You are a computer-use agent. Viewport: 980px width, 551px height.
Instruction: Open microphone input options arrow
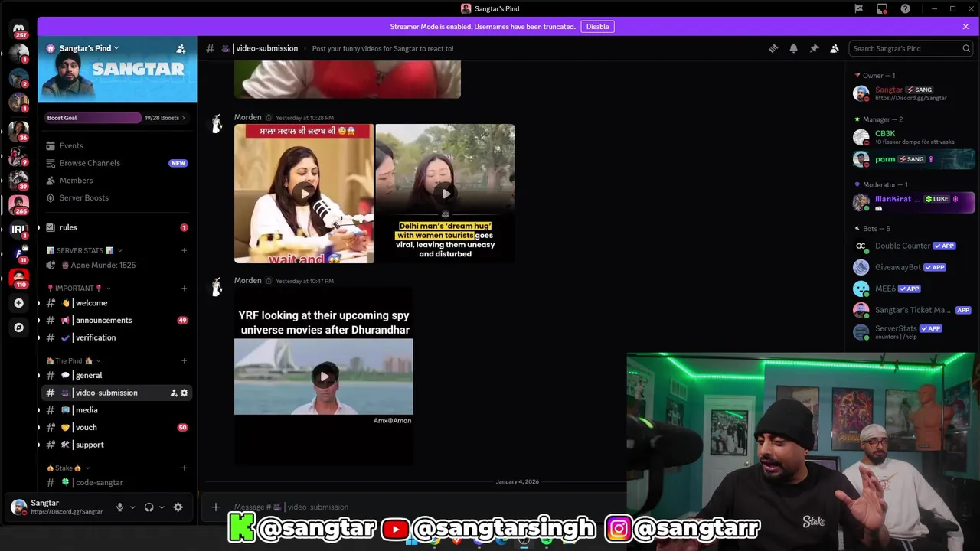point(132,507)
